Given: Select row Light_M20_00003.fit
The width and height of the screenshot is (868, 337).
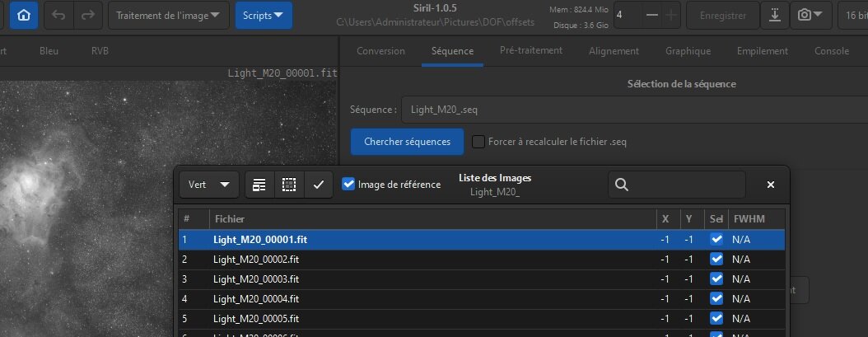Looking at the screenshot, I should [x=482, y=279].
